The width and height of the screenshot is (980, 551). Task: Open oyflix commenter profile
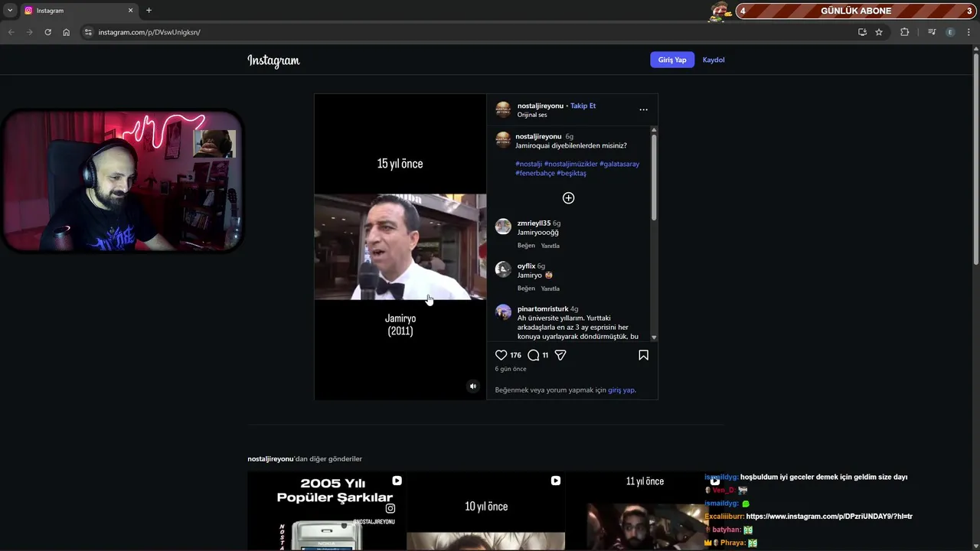coord(526,266)
